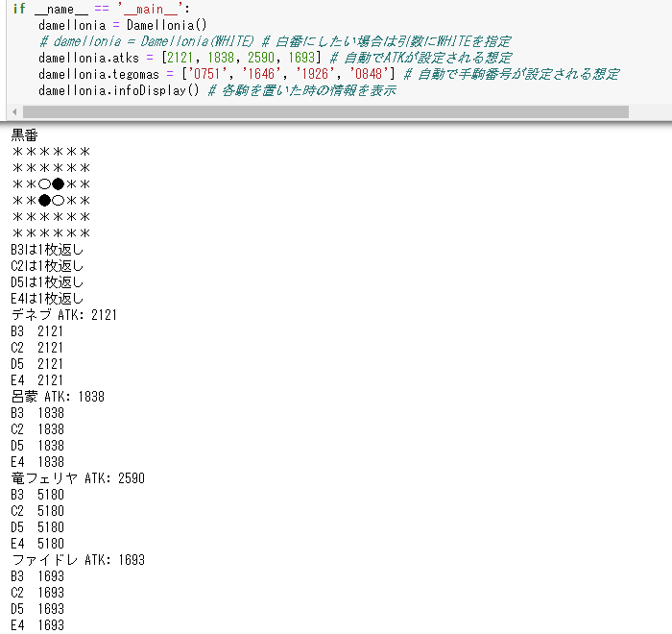Click the row C2 1838
672x634 pixels.
coord(37,428)
